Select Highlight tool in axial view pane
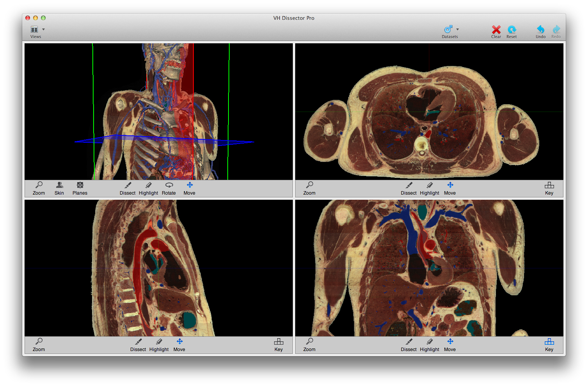Screen dimensions: 588x387 click(430, 188)
